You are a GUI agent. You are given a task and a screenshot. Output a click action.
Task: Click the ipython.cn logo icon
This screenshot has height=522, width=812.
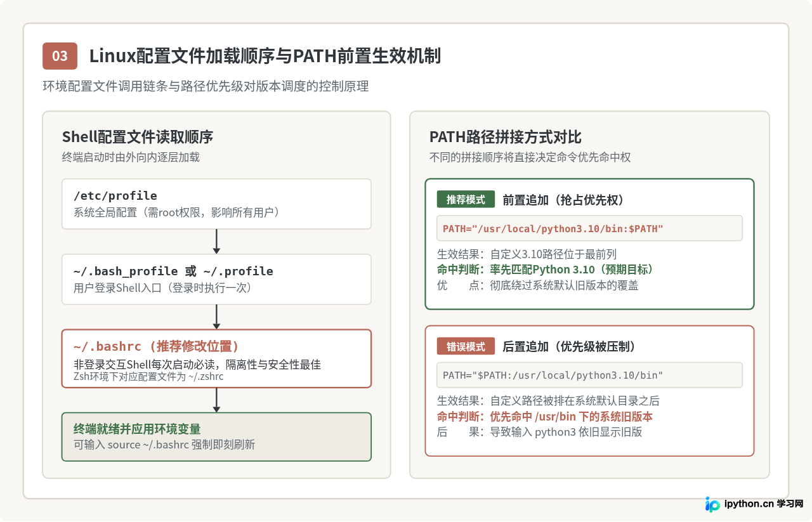tap(712, 504)
